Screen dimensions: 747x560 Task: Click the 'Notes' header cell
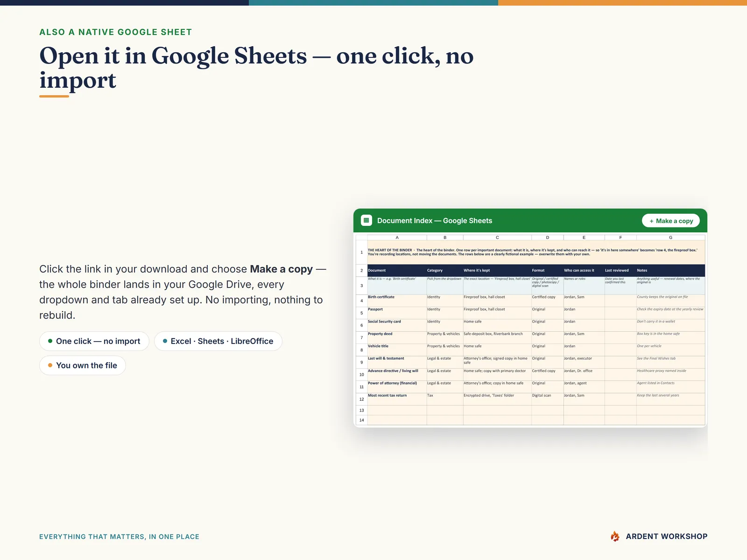click(670, 270)
